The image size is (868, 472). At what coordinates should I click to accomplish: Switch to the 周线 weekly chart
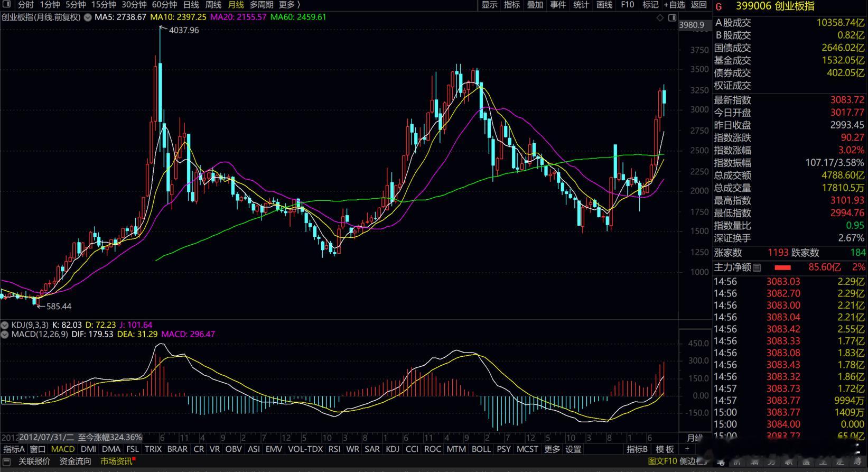click(213, 5)
